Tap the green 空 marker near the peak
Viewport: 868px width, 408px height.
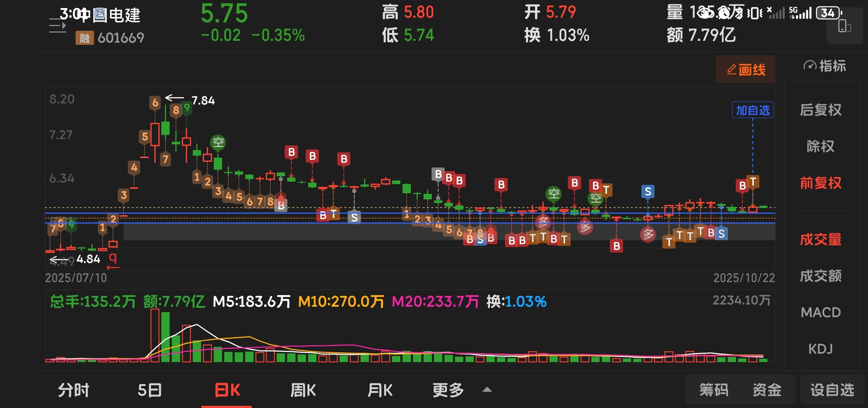(218, 143)
